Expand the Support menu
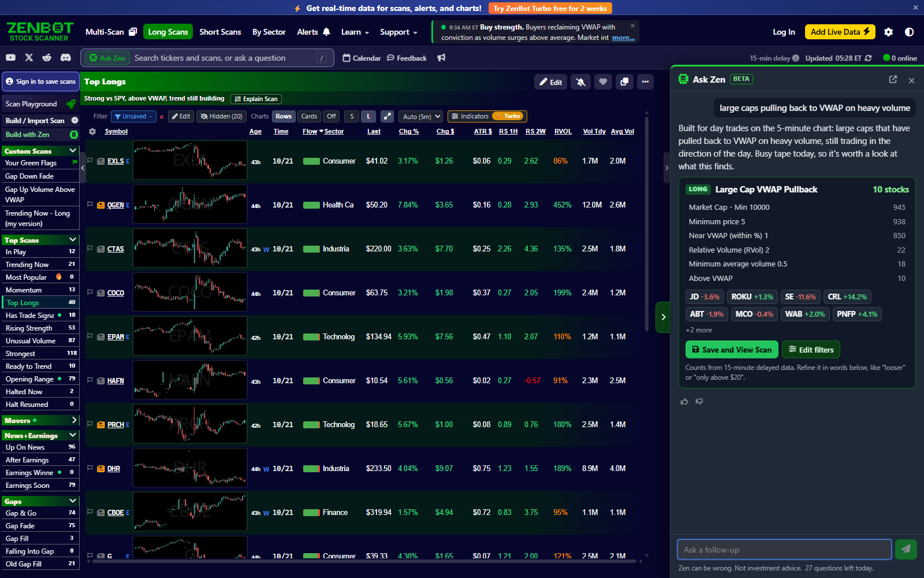924x578 pixels. coord(398,32)
